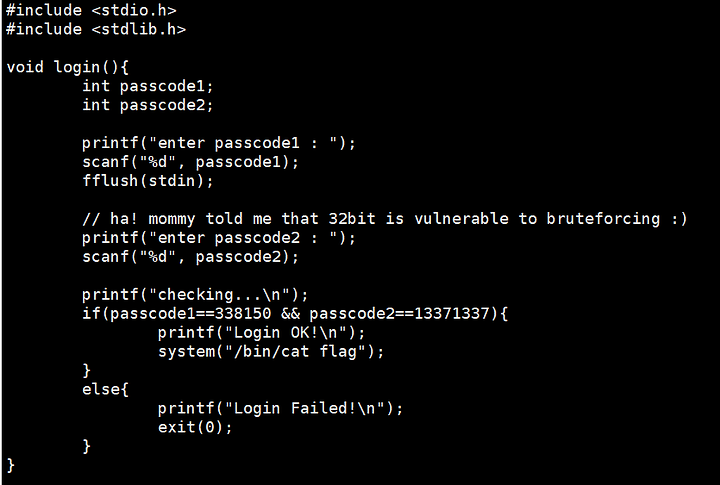This screenshot has width=720, height=485.
Task: Click the mommy bruteforcing comment line
Action: click(x=384, y=219)
